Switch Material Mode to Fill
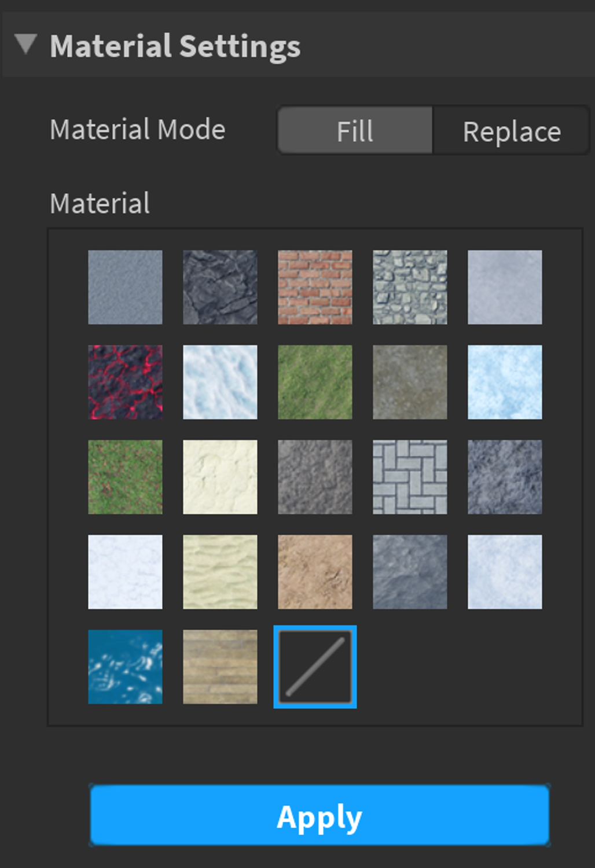This screenshot has height=868, width=595. point(355,130)
